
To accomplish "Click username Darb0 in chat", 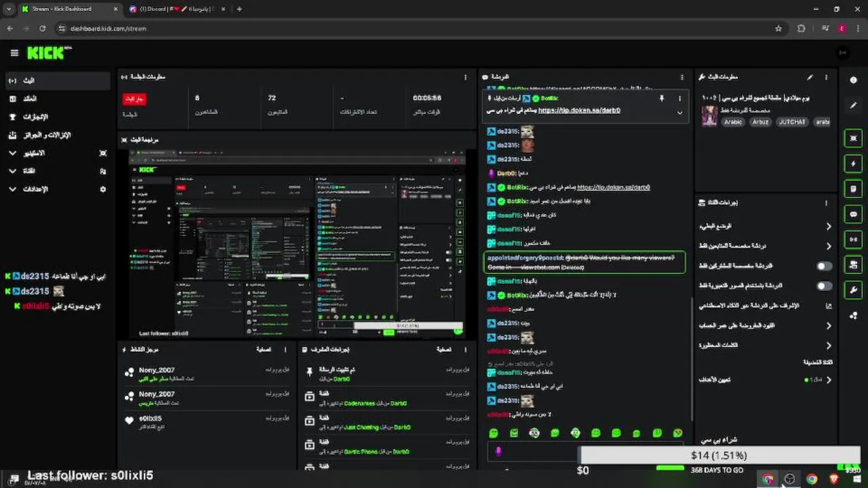I will click(x=506, y=174).
